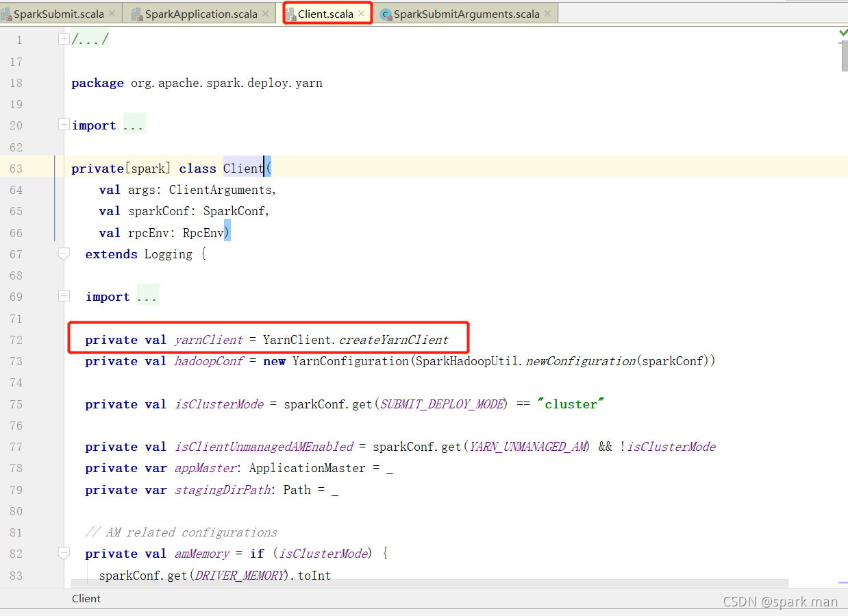This screenshot has height=616, width=848.
Task: Close the SparkSubmitArguments.scala tab
Action: pos(547,14)
